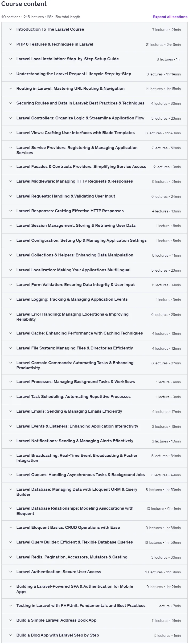
Task: Expand Securing Routes and Data in Laravel
Action: click(94, 103)
